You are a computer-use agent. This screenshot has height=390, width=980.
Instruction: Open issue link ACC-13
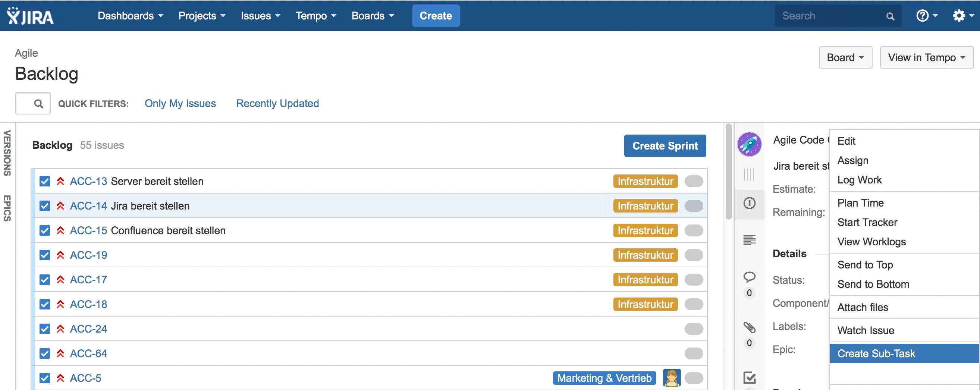[x=88, y=181]
